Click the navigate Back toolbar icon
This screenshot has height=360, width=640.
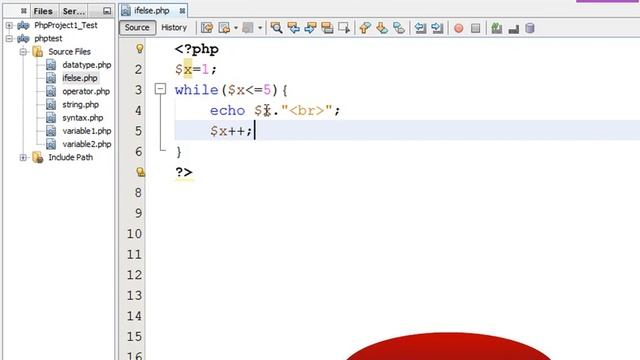click(224, 28)
